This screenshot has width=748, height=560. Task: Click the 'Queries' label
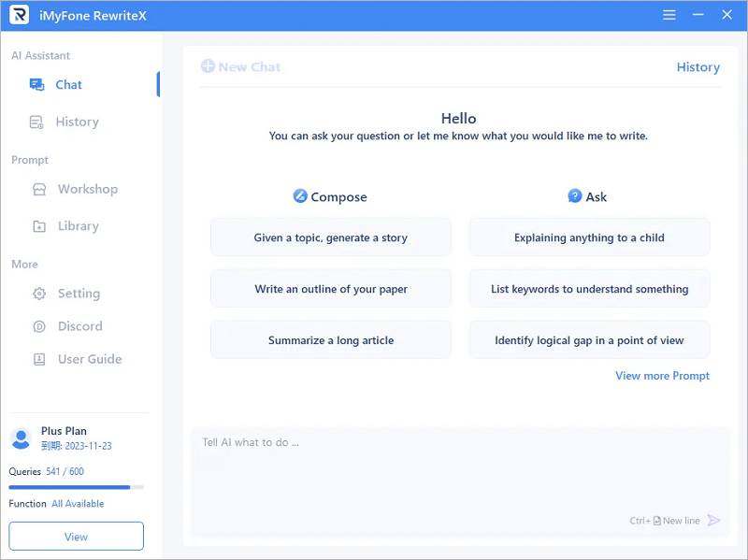coord(25,471)
